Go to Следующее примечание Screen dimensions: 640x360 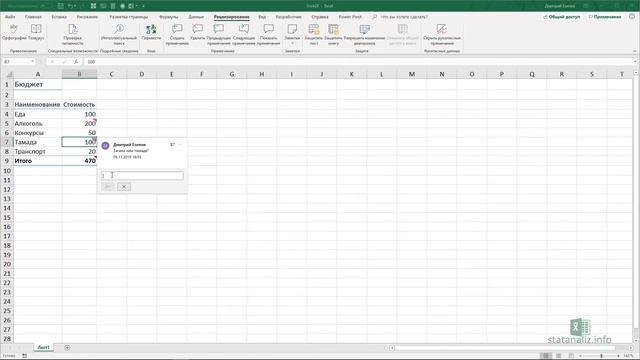coord(244,34)
